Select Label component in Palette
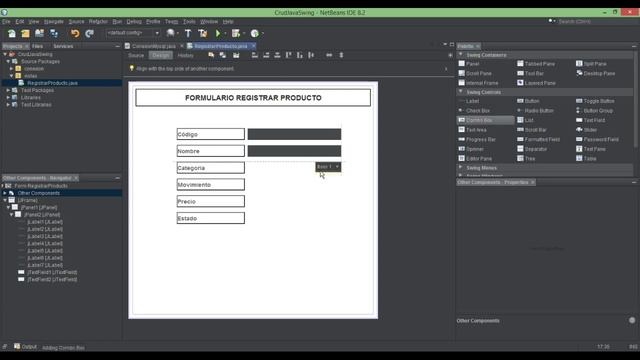Image resolution: width=640 pixels, height=360 pixels. tap(469, 101)
